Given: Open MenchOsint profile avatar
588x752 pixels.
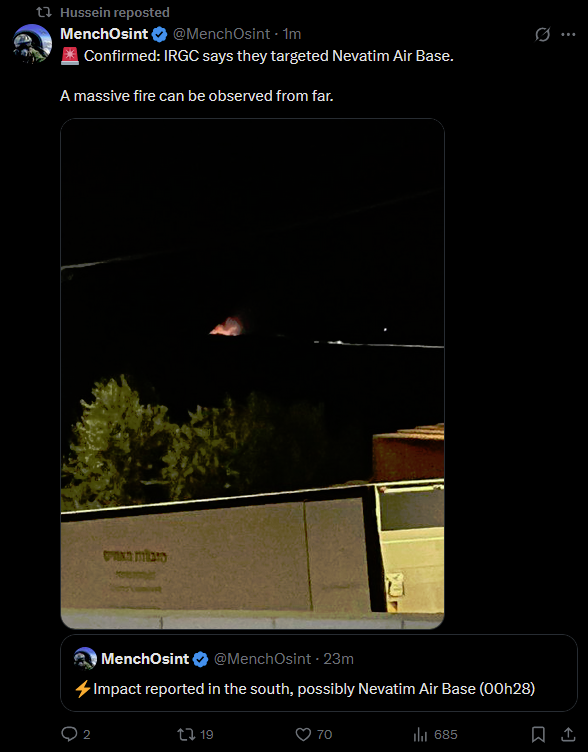Looking at the screenshot, I should point(33,44).
